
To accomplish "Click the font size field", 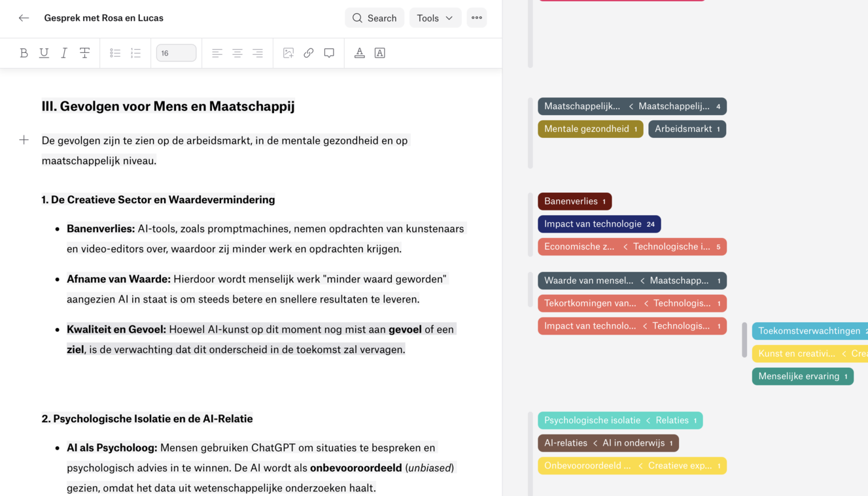I will (x=176, y=53).
